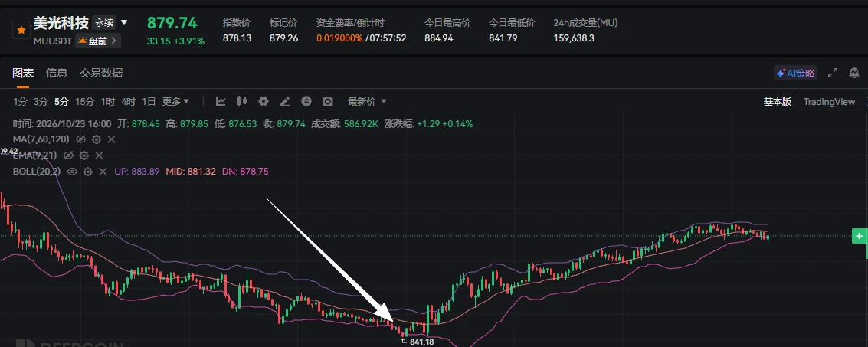Select the 1时 timeframe
The height and width of the screenshot is (347, 868).
[x=108, y=102]
